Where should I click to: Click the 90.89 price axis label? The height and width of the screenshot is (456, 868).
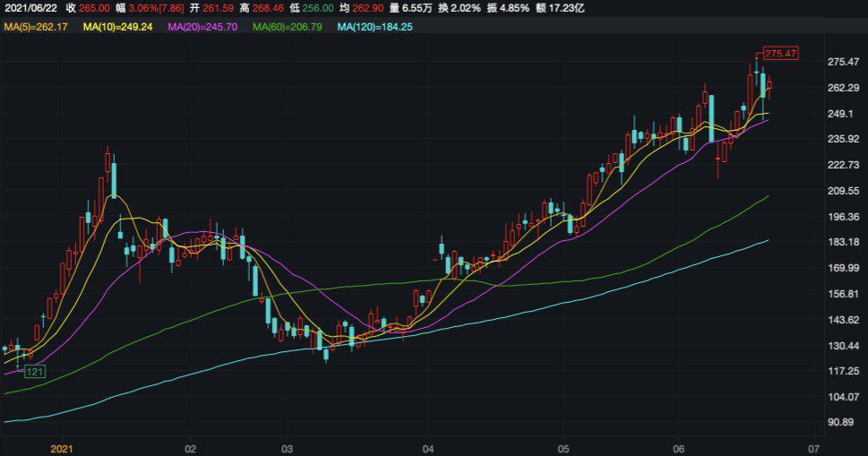[x=843, y=422]
